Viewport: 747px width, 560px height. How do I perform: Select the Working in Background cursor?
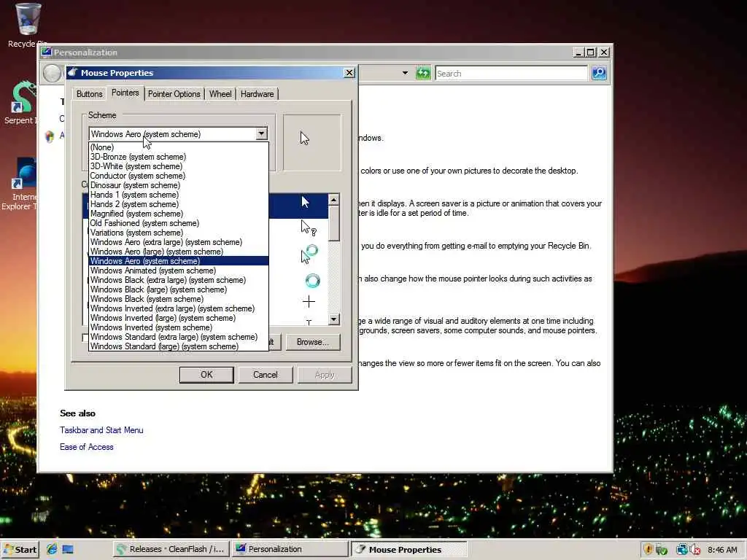tap(309, 254)
